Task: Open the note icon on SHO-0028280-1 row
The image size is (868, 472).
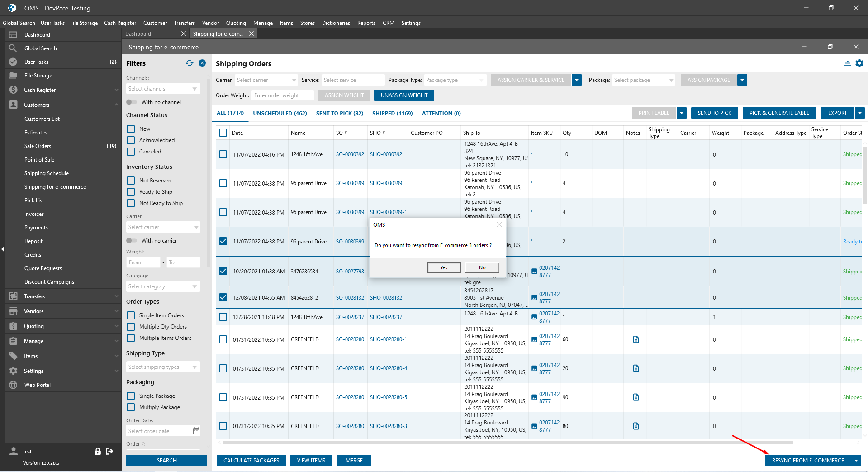Action: (636, 339)
